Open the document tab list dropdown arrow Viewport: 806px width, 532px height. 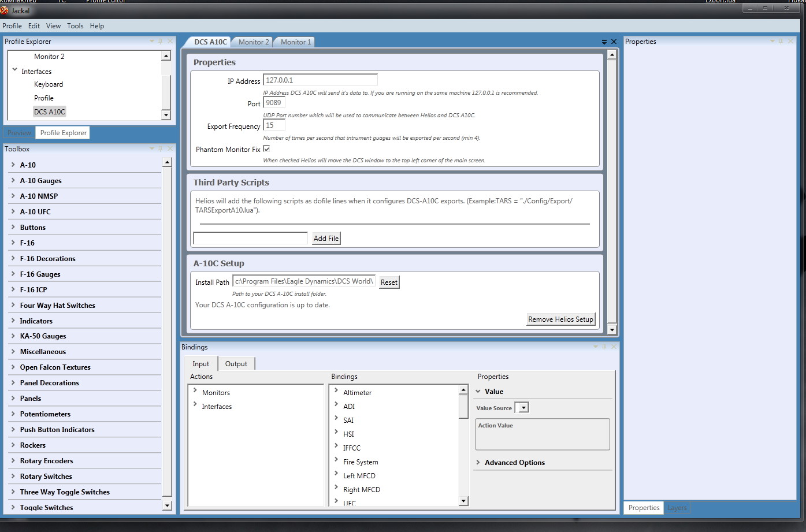click(x=604, y=42)
